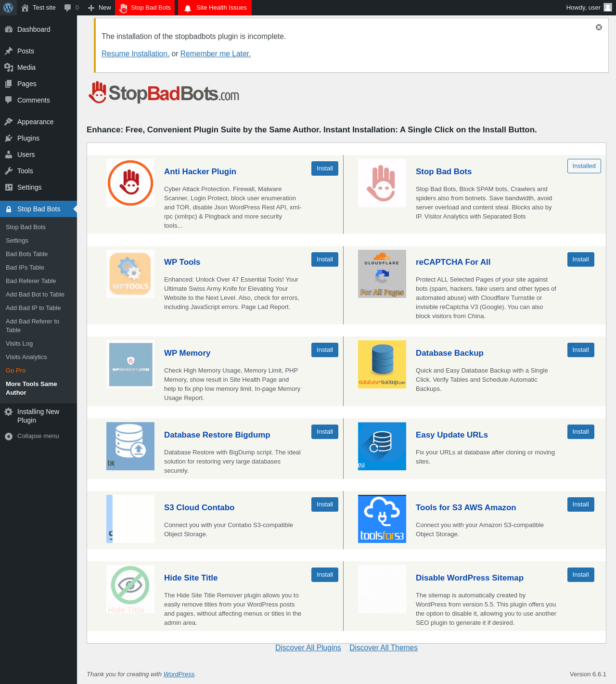
Task: Click the Resume Installation link
Action: pyautogui.click(x=135, y=54)
